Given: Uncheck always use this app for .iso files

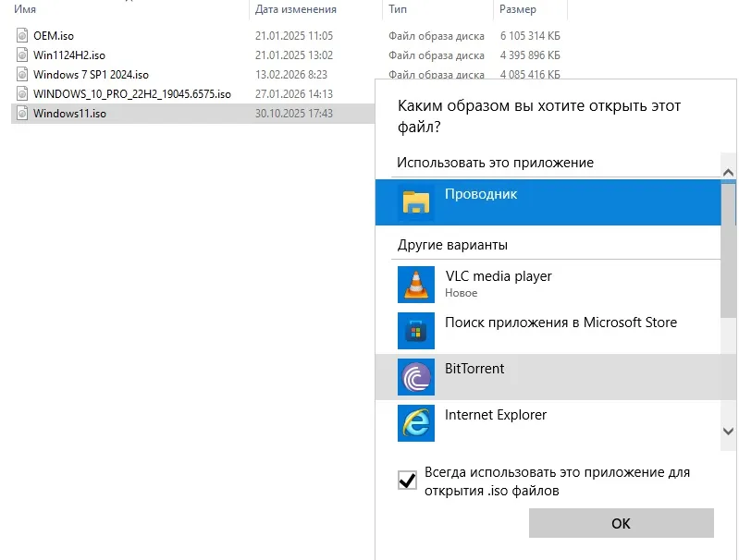Looking at the screenshot, I should (x=407, y=481).
